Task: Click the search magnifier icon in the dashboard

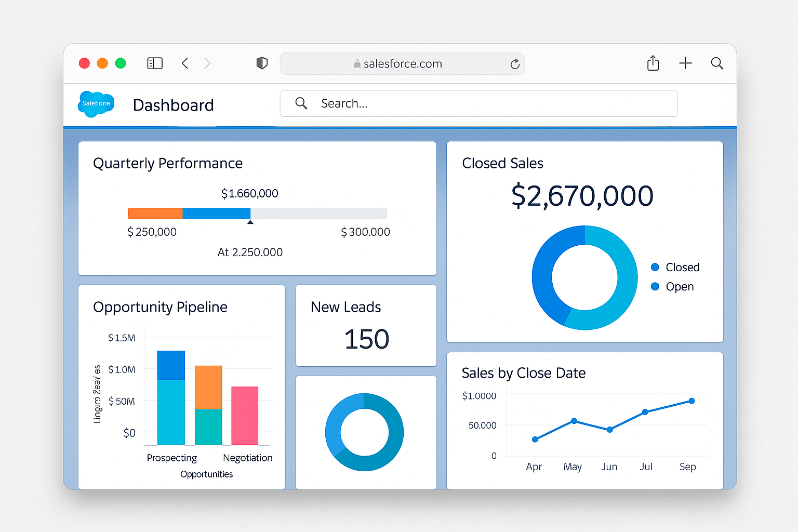Action: click(301, 103)
